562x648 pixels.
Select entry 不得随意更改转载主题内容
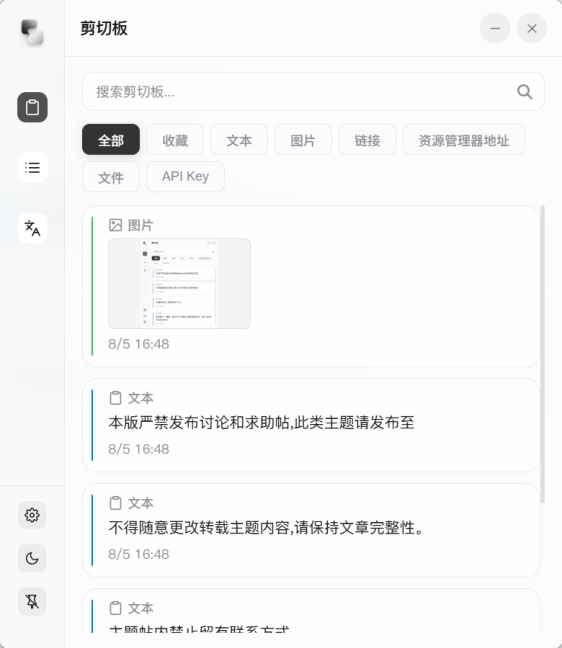pos(311,530)
